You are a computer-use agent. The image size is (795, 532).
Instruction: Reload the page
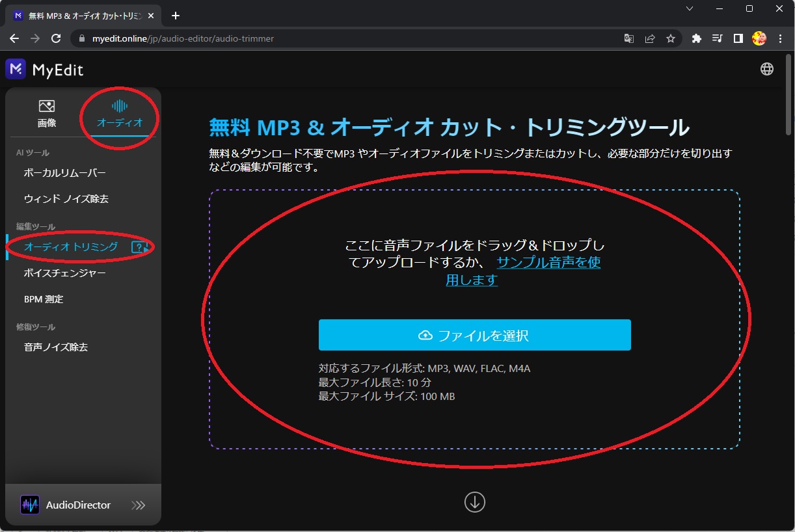pos(56,38)
